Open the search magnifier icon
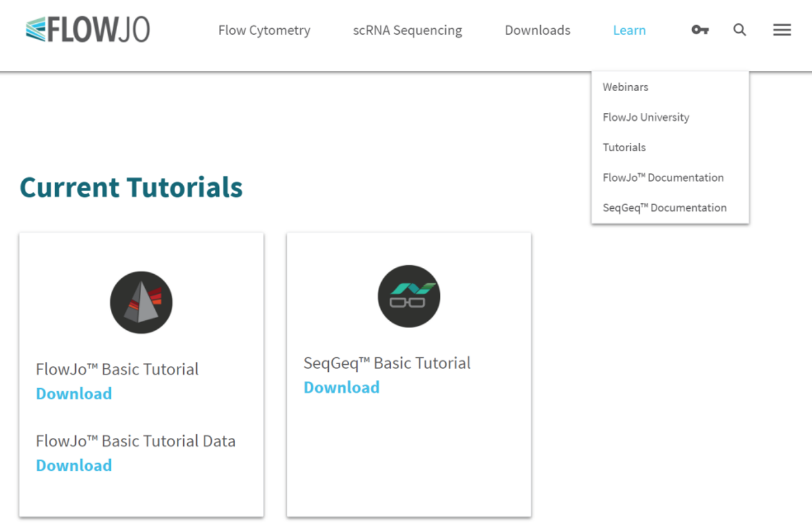812x526 pixels. (x=740, y=30)
